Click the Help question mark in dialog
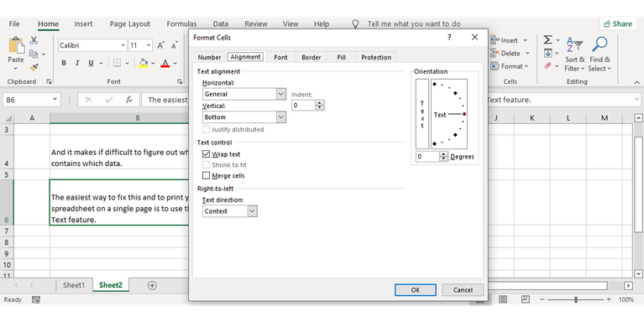The width and height of the screenshot is (644, 322). pos(449,38)
